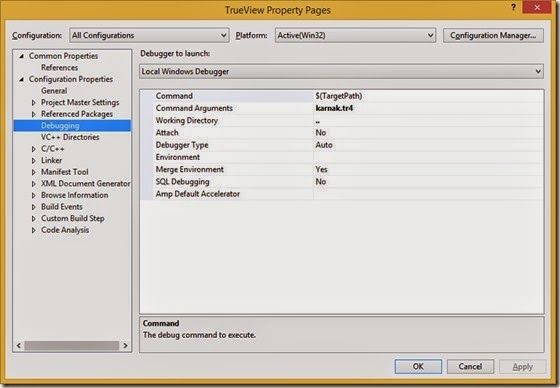Click the help question mark icon
The image size is (560, 388).
(513, 8)
